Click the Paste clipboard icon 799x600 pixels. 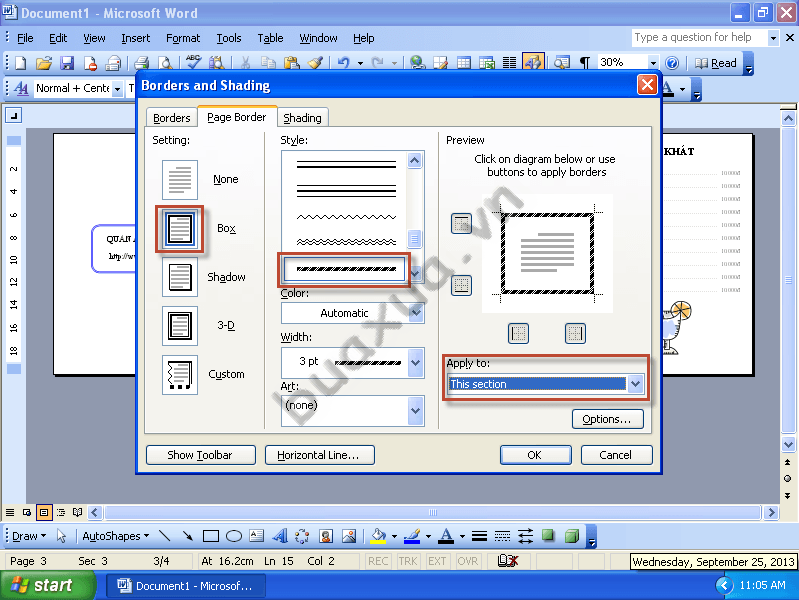(291, 63)
